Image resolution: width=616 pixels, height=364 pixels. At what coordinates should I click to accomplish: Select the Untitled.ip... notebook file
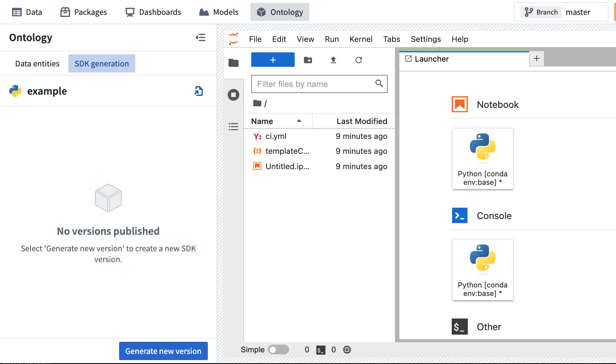pos(319,166)
